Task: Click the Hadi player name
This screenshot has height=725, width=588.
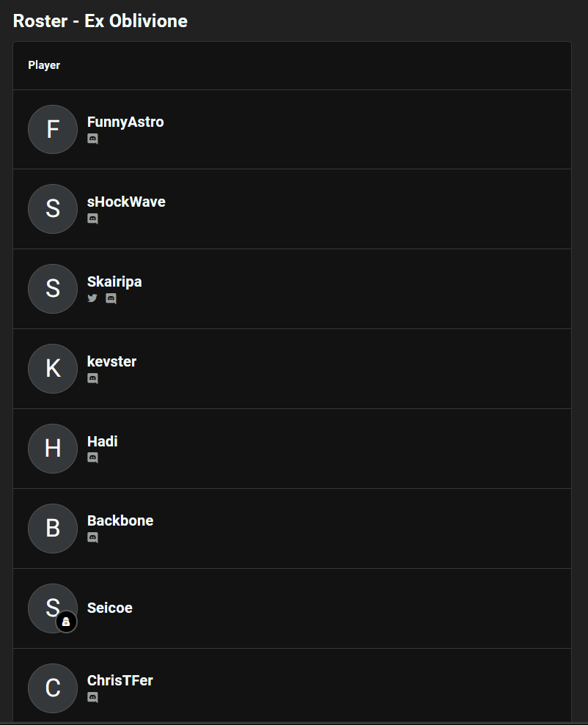Action: pyautogui.click(x=102, y=441)
